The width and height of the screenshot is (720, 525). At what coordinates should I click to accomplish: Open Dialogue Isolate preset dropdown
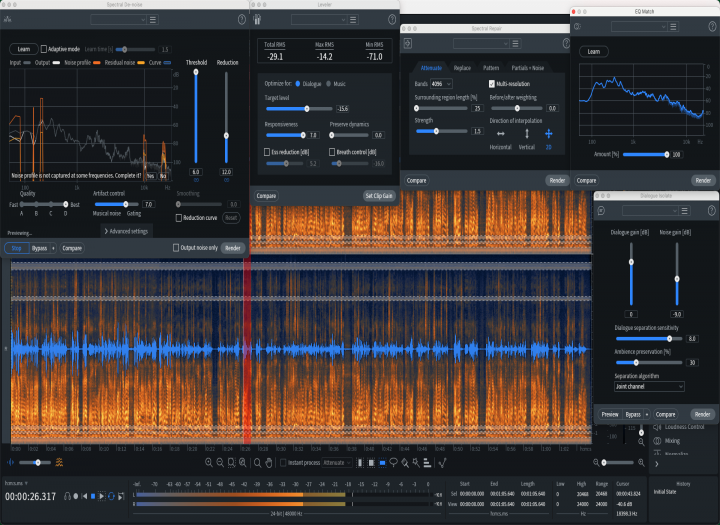pos(650,211)
